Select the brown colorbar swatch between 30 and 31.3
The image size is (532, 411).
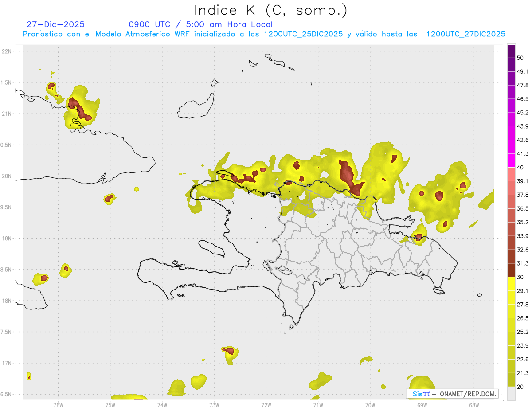click(x=511, y=270)
